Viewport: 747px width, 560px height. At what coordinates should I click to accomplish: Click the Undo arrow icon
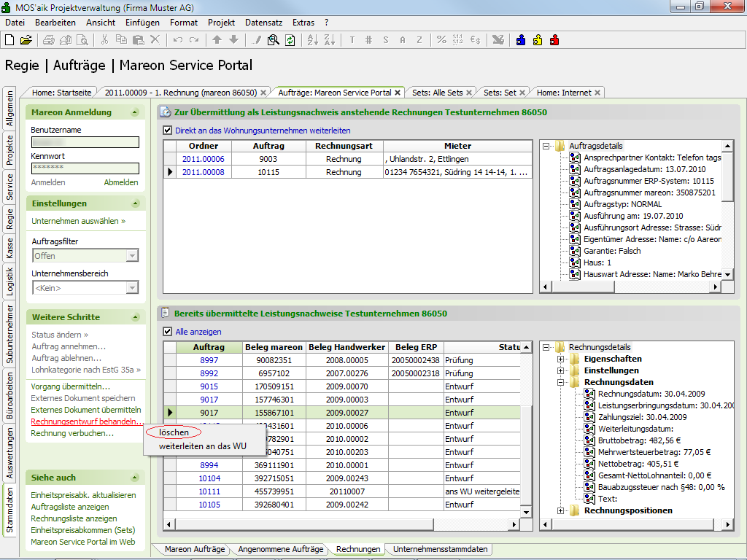[178, 40]
